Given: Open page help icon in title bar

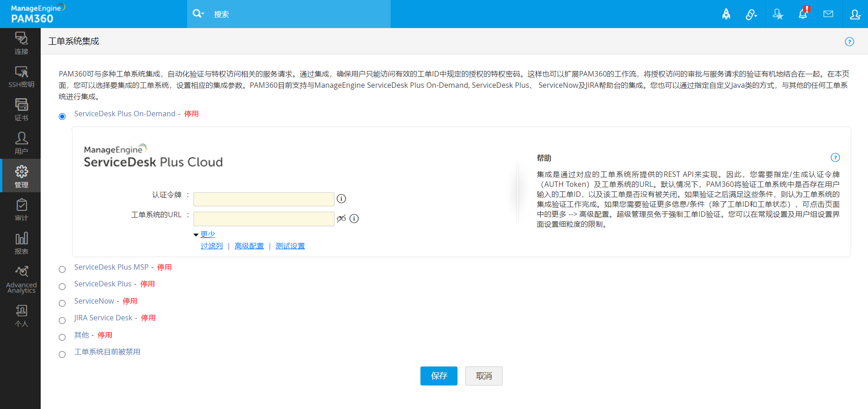Looking at the screenshot, I should coord(849,42).
